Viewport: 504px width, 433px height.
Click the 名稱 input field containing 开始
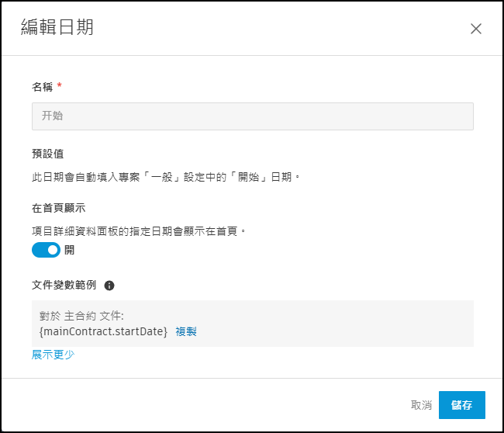tap(252, 116)
